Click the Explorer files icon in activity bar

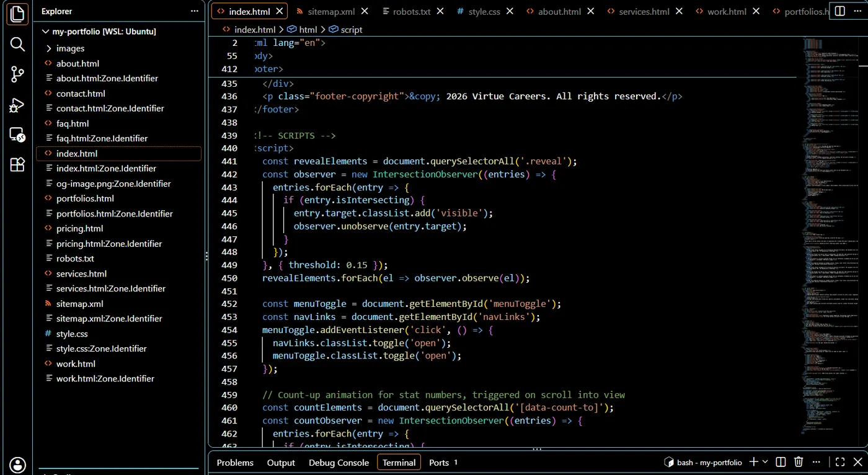point(17,14)
